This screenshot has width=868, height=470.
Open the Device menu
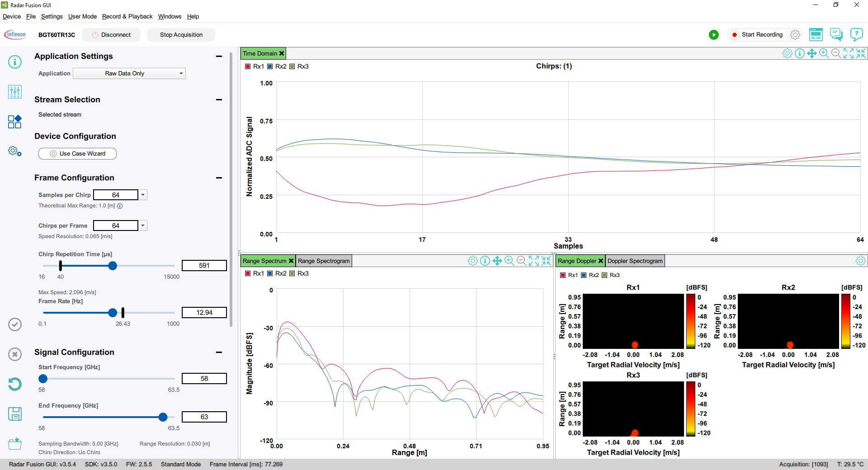pos(12,16)
